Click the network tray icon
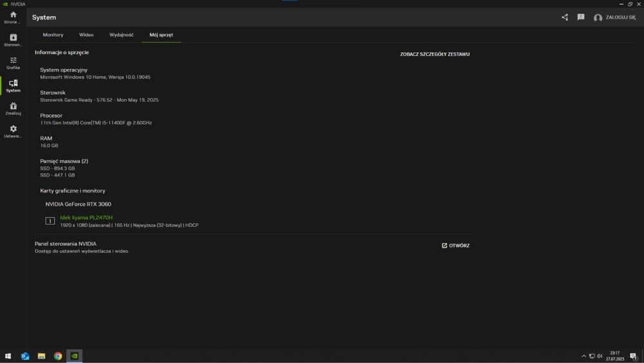Viewport: 644px width, 363px height. point(592,356)
